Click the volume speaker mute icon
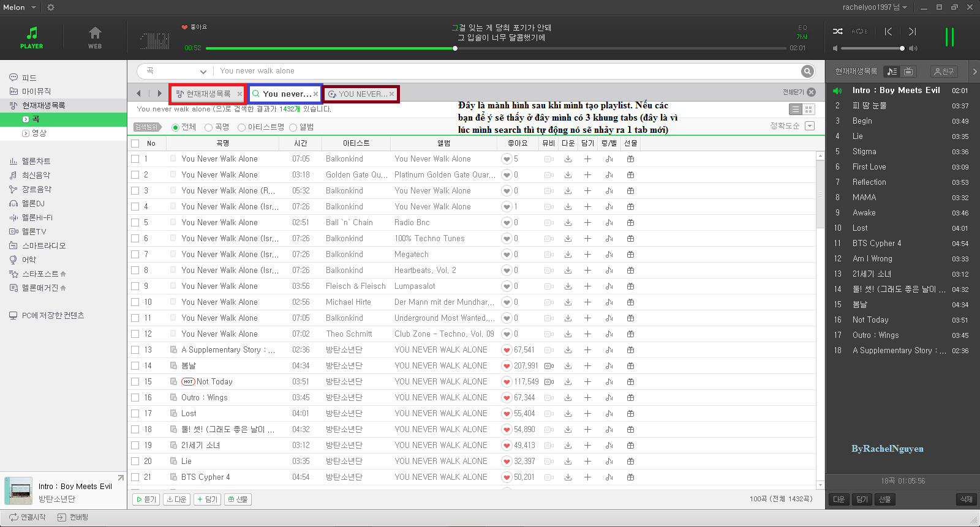The image size is (980, 527). coord(835,48)
